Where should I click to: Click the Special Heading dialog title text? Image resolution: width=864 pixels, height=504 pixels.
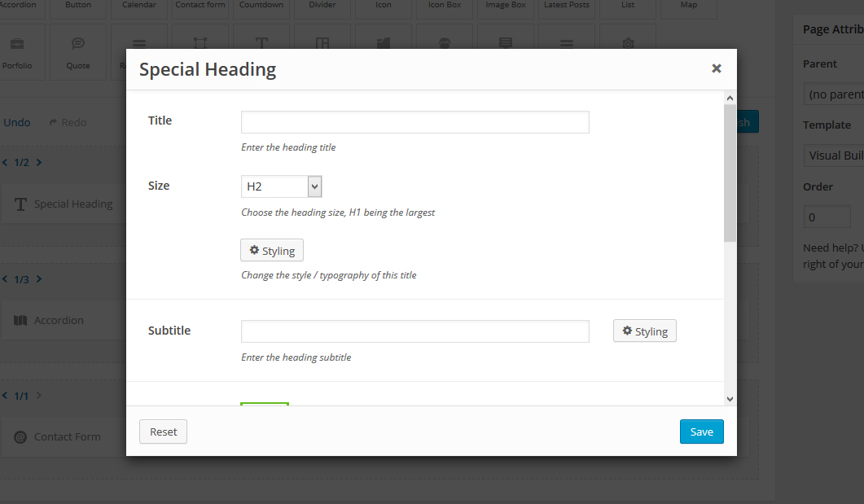click(x=208, y=69)
